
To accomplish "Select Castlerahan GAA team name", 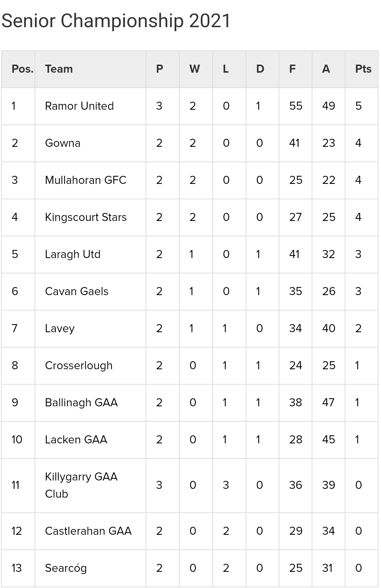I will point(88,531).
